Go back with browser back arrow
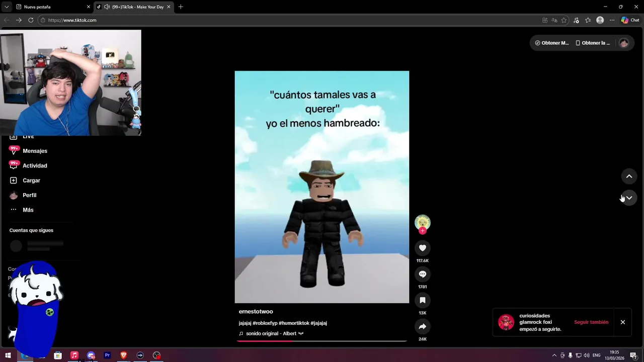The image size is (644, 362). [x=7, y=20]
